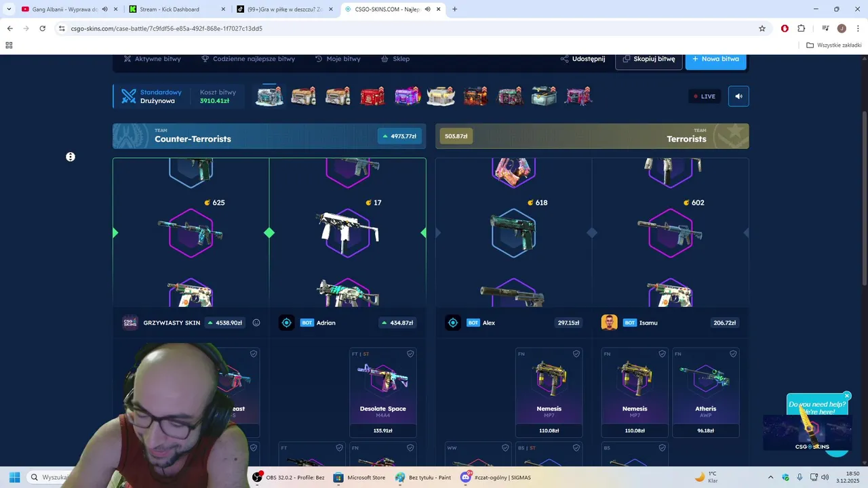Screen dimensions: 868x488
Task: Click Skopiuj bitwę button
Action: (649, 59)
